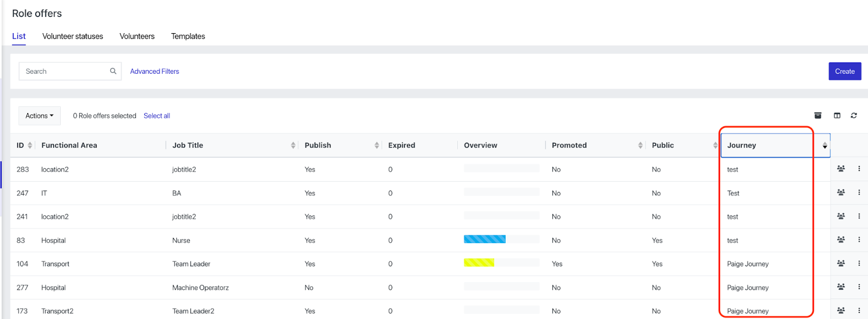
Task: Click the magnifier icon in the Search box
Action: tap(113, 71)
